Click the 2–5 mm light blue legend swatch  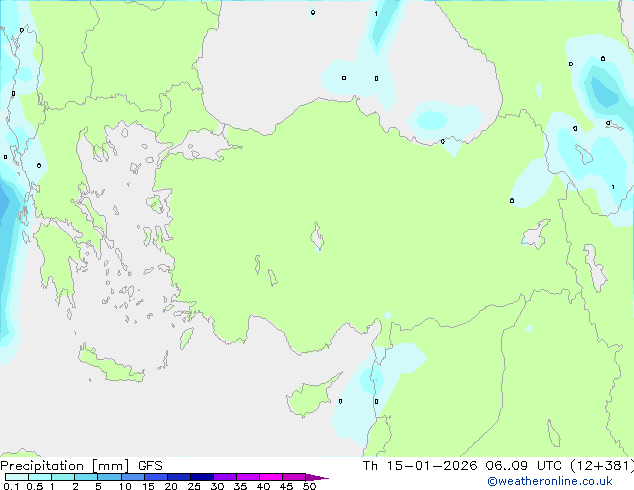[x=86, y=477]
